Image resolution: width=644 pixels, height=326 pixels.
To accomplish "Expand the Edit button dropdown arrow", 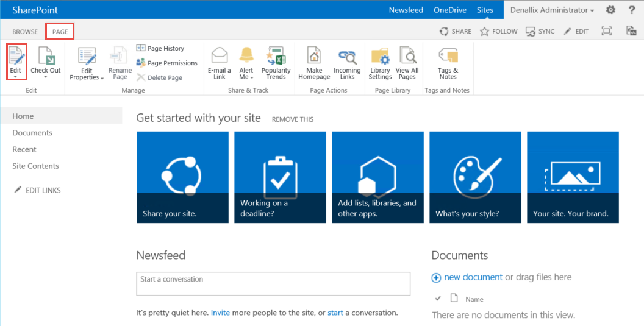I will point(16,77).
